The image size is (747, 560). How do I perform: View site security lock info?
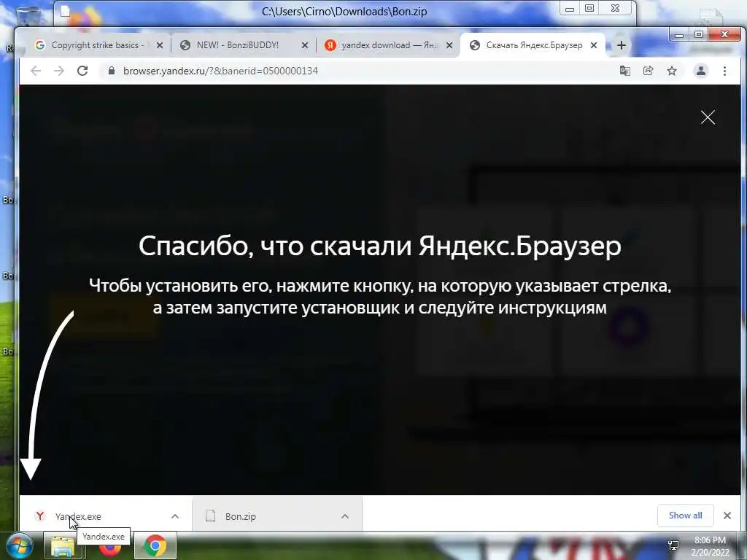click(112, 71)
